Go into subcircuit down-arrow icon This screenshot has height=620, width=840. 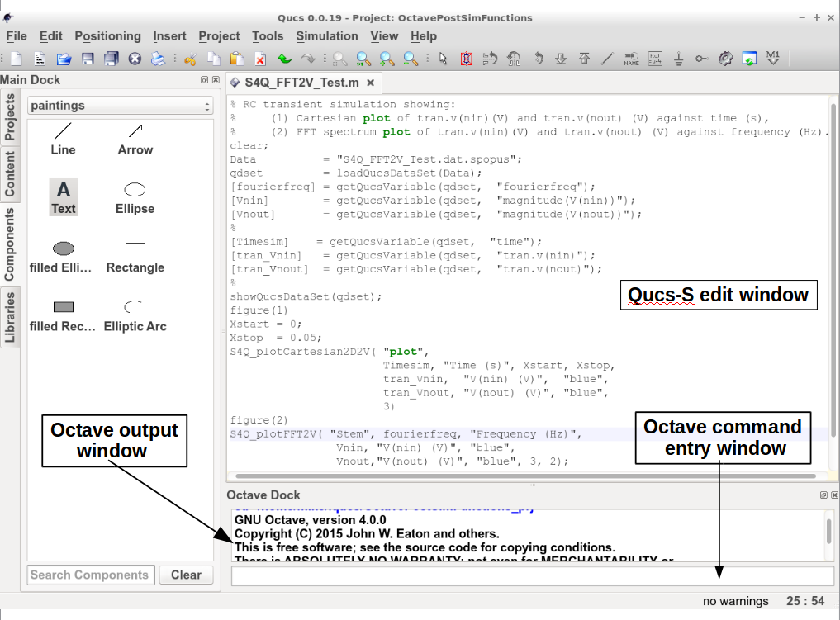(x=561, y=59)
